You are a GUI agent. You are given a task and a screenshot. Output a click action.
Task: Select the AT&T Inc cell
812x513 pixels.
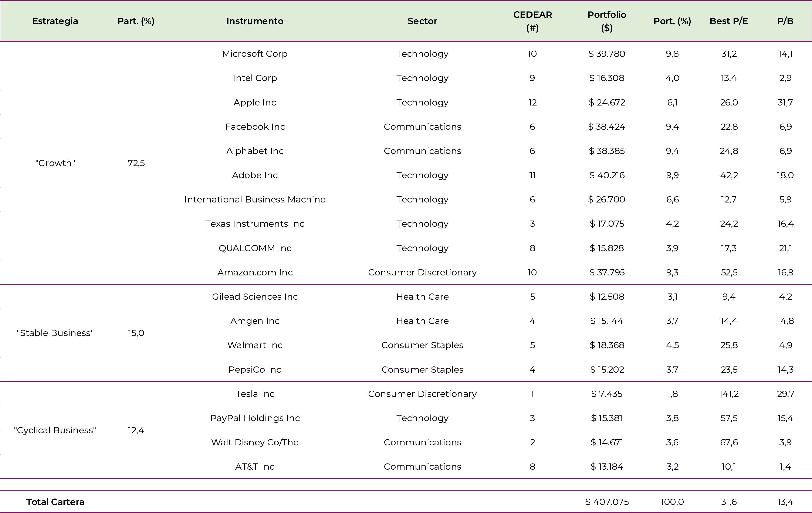pos(255,466)
